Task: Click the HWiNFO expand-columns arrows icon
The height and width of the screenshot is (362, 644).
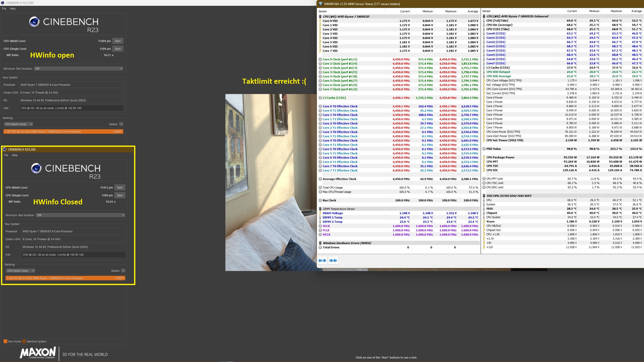Action: 322,260
